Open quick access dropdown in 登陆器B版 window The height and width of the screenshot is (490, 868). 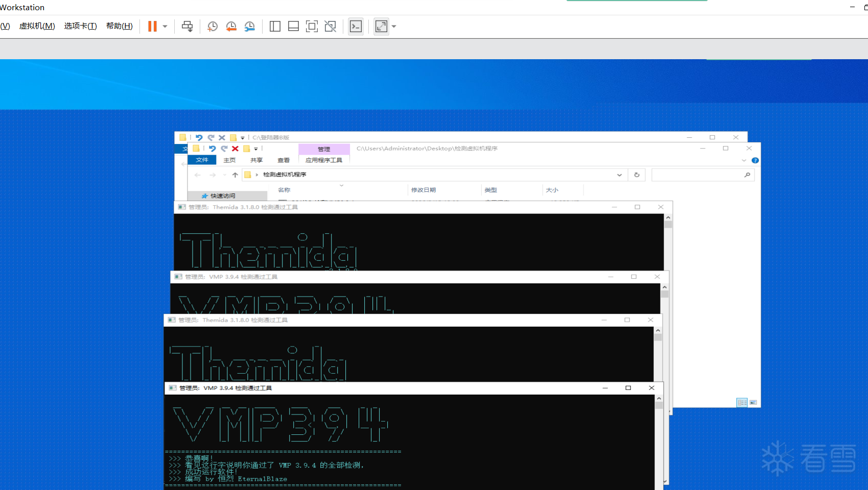[x=243, y=138]
